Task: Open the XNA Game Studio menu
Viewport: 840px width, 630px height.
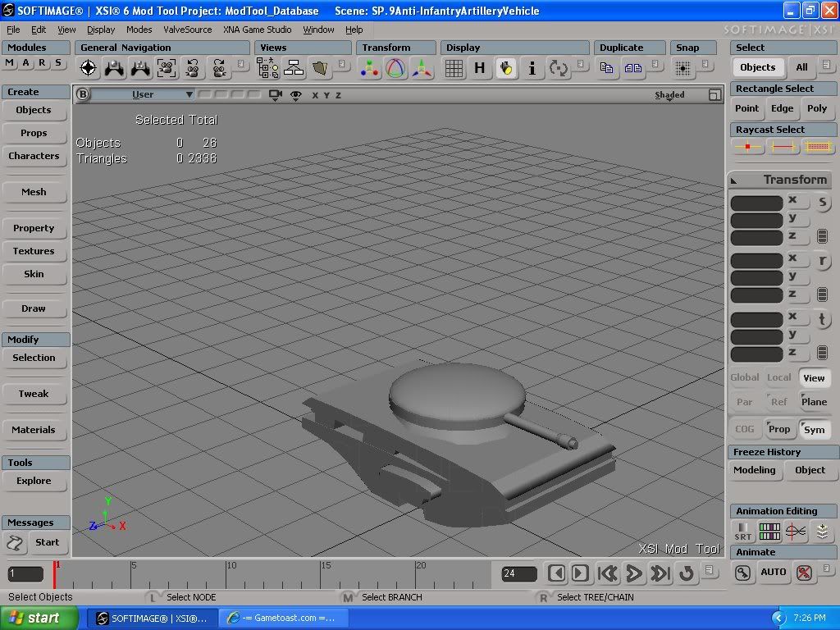Action: 257,30
